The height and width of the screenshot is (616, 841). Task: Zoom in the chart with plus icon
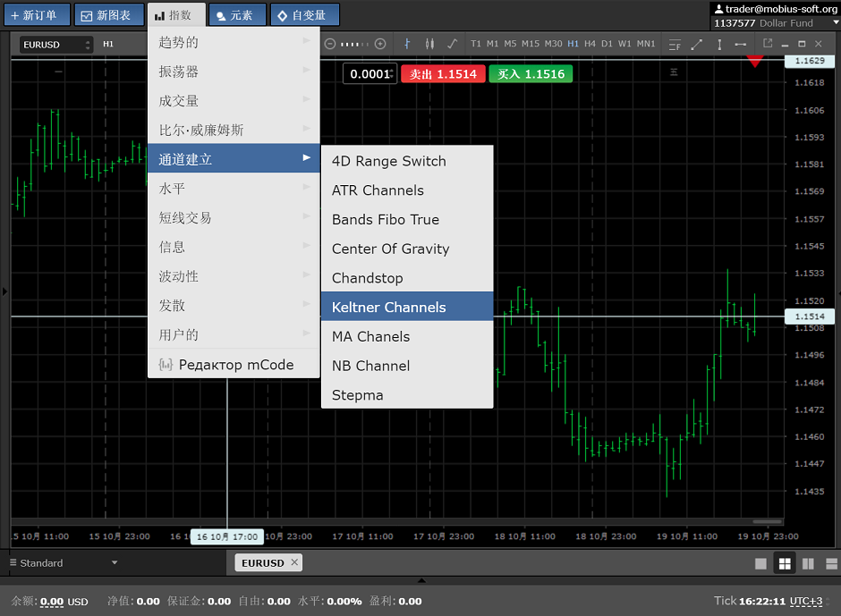380,44
